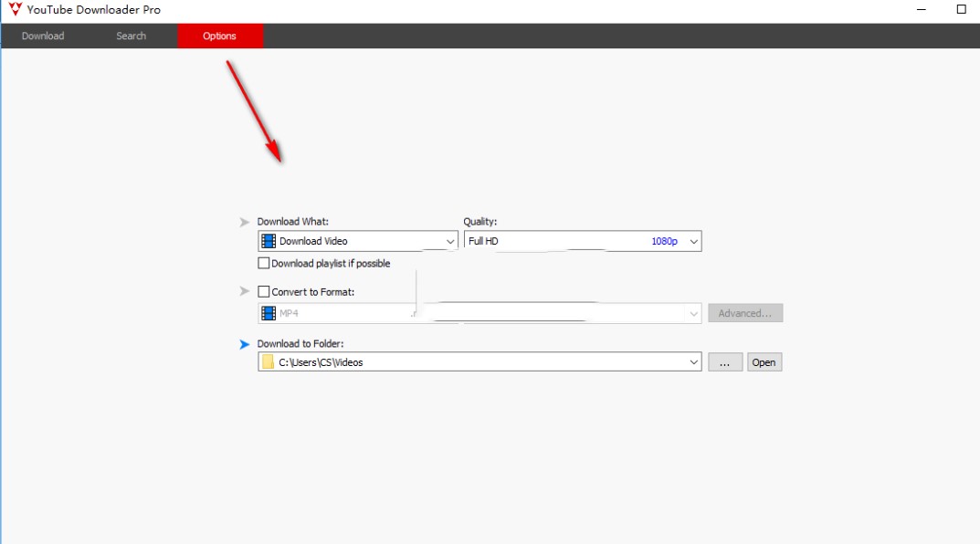The width and height of the screenshot is (980, 544).
Task: Select the Options tab
Action: pyautogui.click(x=219, y=36)
